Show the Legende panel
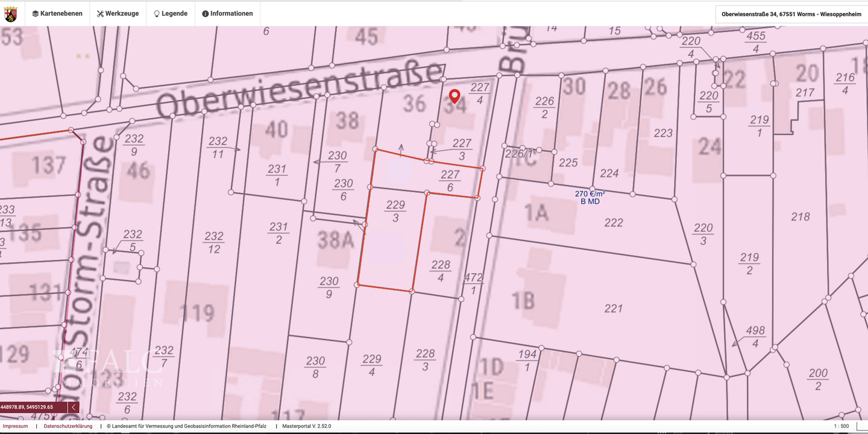Screen dimensions: 868x434 [x=170, y=13]
